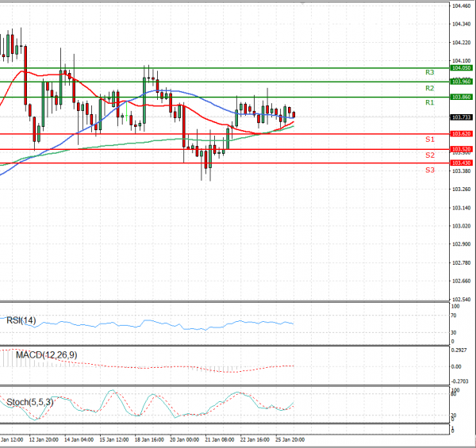Select the S1 support label
This screenshot has height=448, width=476.
428,140
